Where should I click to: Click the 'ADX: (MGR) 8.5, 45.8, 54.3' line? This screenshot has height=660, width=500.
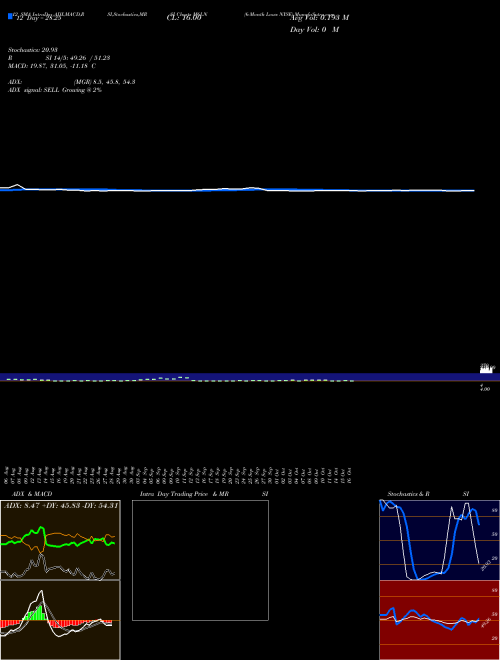(72, 82)
